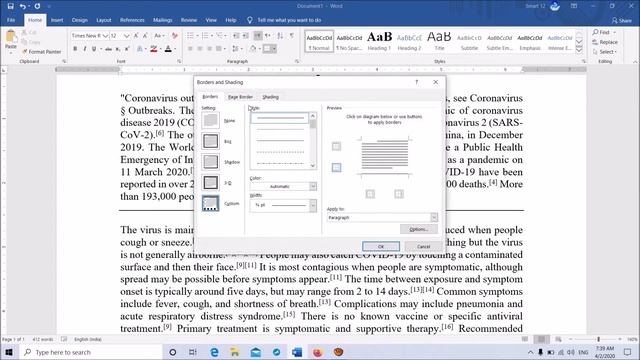
Task: Expand the Styles gallery more arrow
Action: coord(579,49)
